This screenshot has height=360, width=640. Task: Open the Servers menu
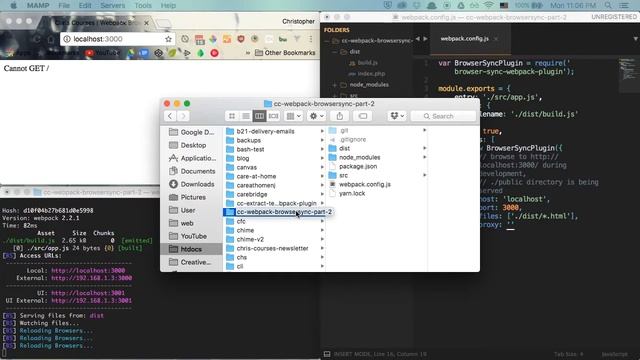pos(113,5)
